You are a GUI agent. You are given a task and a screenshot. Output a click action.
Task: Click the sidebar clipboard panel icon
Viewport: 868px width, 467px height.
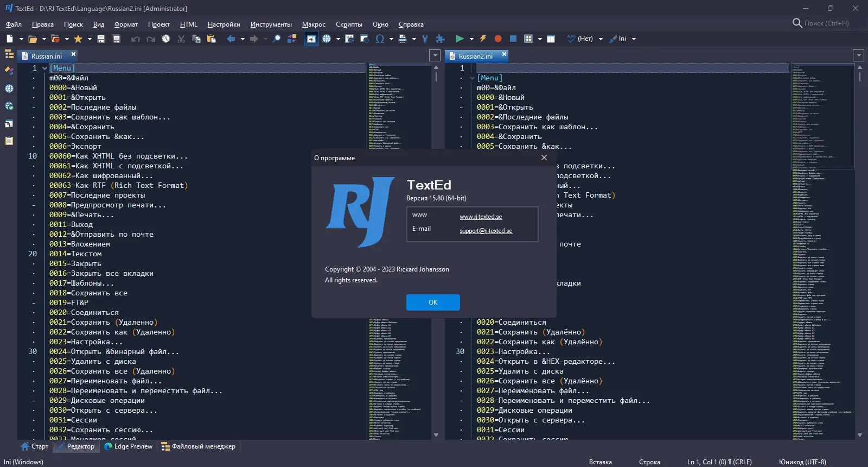pyautogui.click(x=9, y=141)
